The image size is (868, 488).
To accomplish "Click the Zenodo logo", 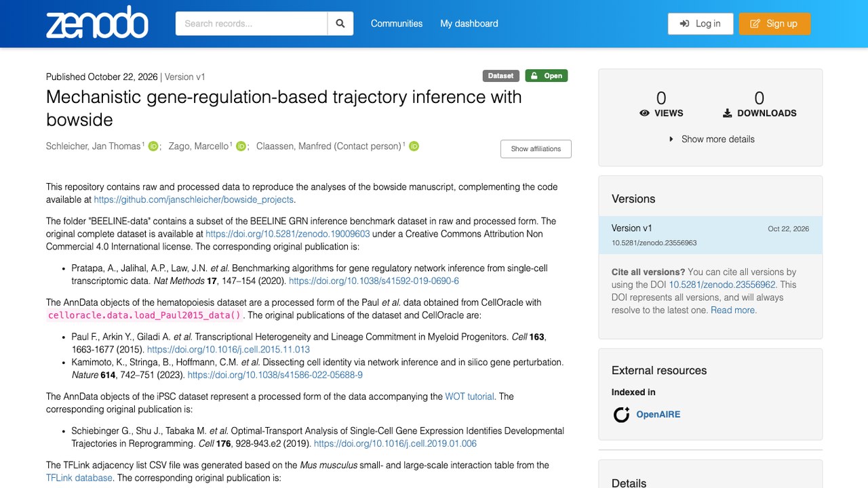I will [x=97, y=23].
